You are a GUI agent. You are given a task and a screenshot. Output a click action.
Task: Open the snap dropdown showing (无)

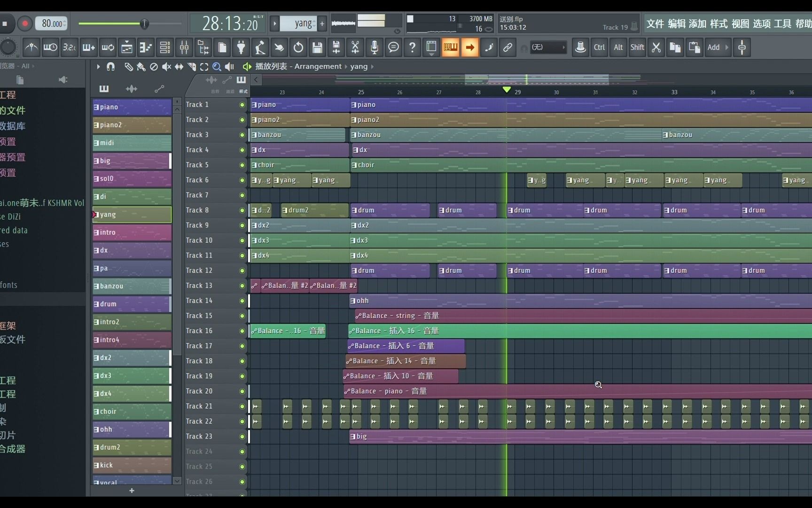pyautogui.click(x=548, y=48)
